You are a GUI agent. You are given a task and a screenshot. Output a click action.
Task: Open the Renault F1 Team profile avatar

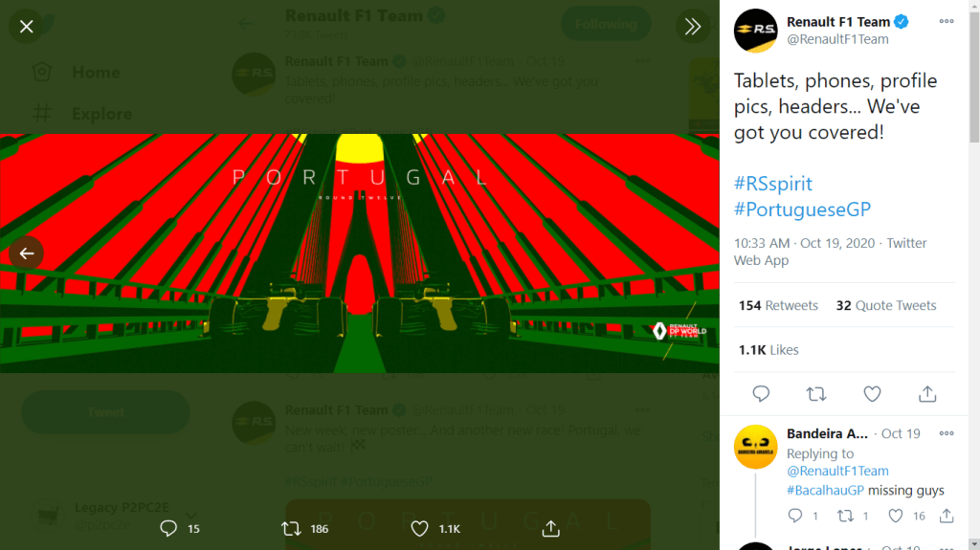coord(755,31)
